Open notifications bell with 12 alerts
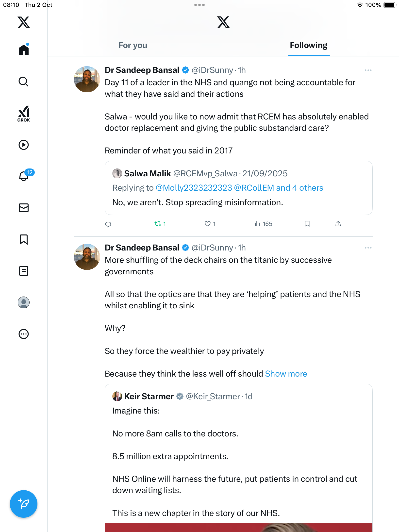This screenshot has height=532, width=399. pyautogui.click(x=24, y=176)
